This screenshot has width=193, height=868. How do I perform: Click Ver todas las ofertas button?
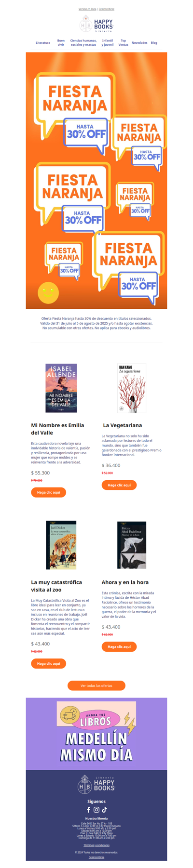tap(96, 685)
